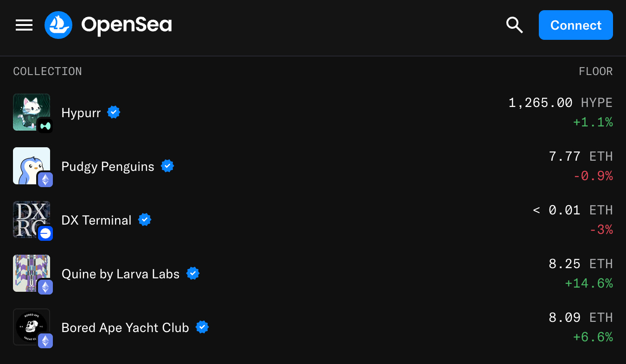Sort by the FLOOR column header
The height and width of the screenshot is (364, 626).
click(x=595, y=71)
